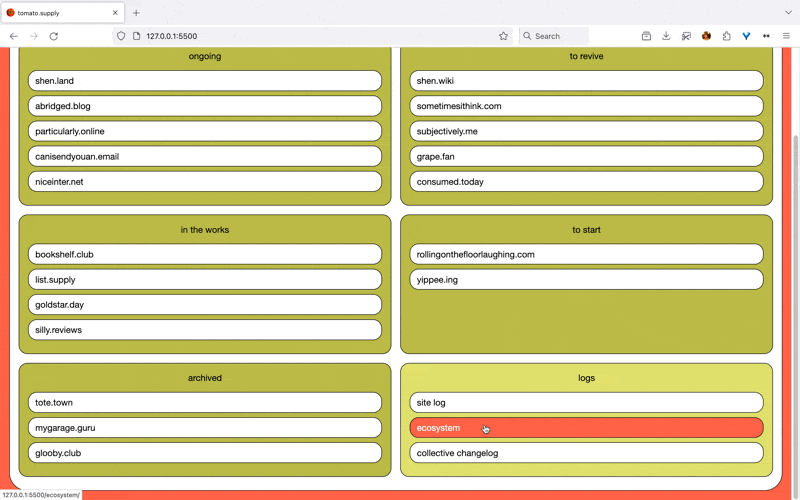Screen dimensions: 800x500
Task: Expand the list all tabs chevron
Action: (786, 13)
